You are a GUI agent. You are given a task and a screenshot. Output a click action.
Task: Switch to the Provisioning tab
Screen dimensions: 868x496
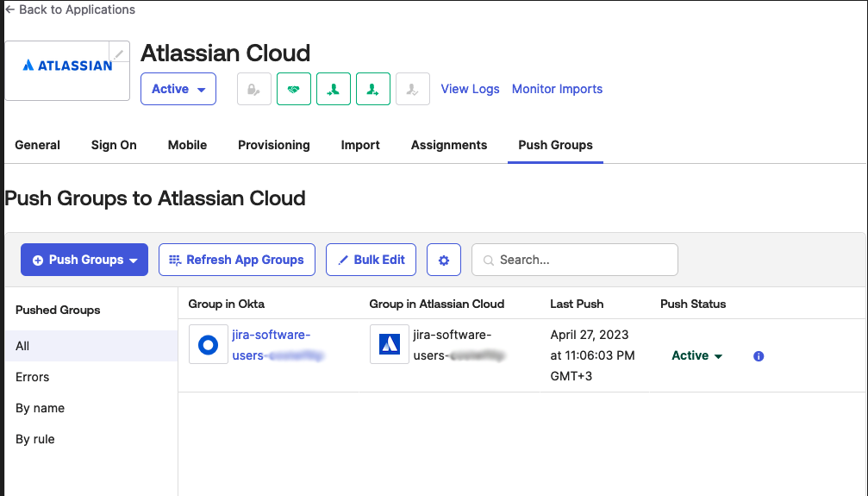coord(273,145)
